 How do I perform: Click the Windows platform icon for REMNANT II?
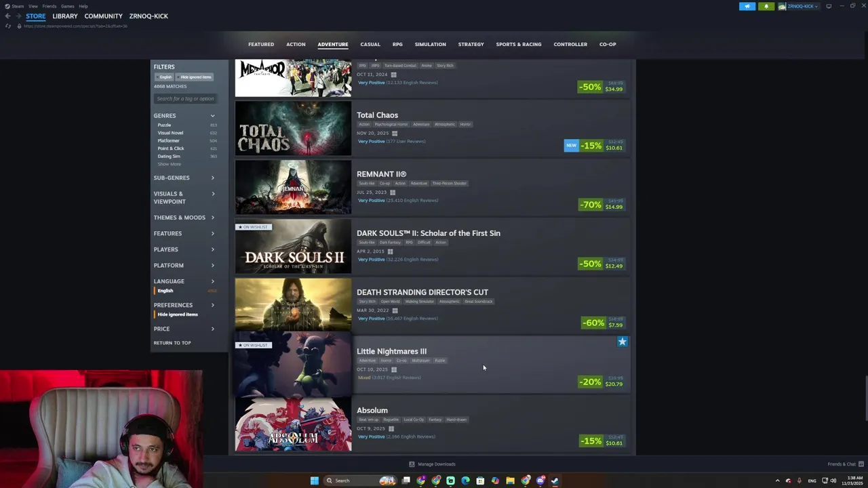pyautogui.click(x=392, y=192)
